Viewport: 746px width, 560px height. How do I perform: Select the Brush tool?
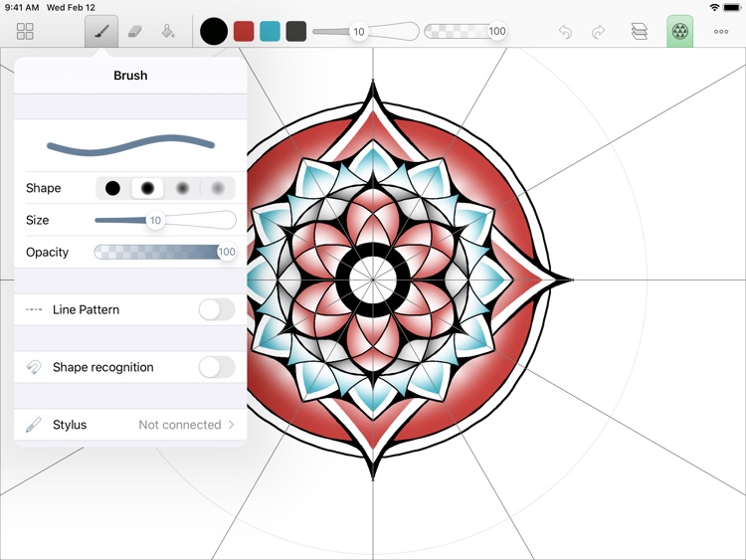pyautogui.click(x=100, y=32)
